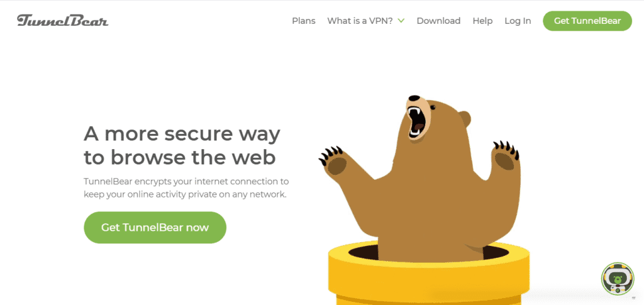Image resolution: width=644 pixels, height=305 pixels.
Task: Click the bear's round ear
Action: pyautogui.click(x=465, y=118)
